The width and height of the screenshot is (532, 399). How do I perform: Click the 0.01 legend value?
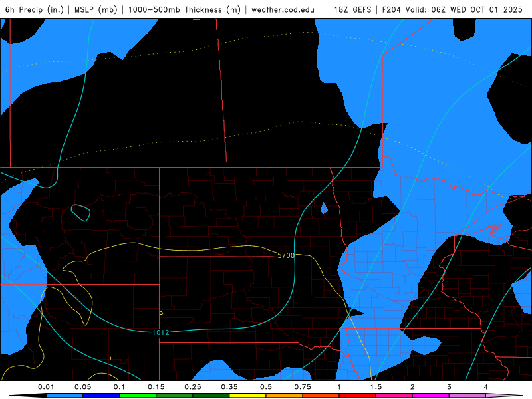click(x=46, y=387)
